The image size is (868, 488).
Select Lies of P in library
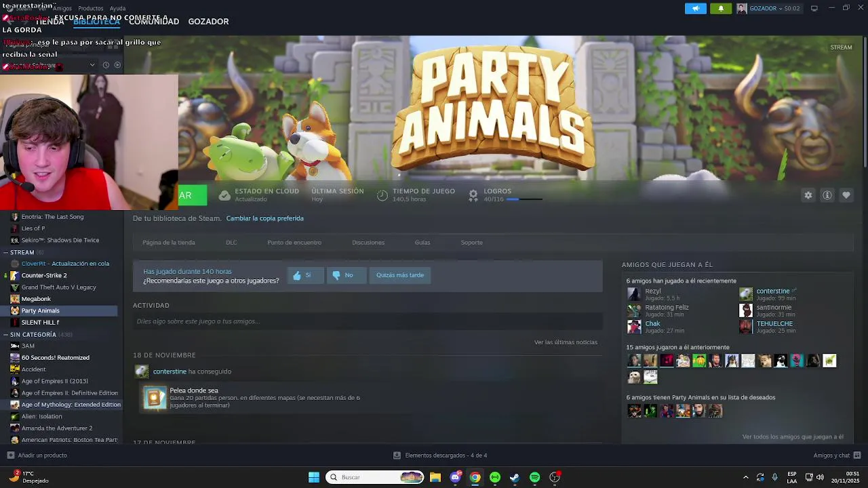33,228
